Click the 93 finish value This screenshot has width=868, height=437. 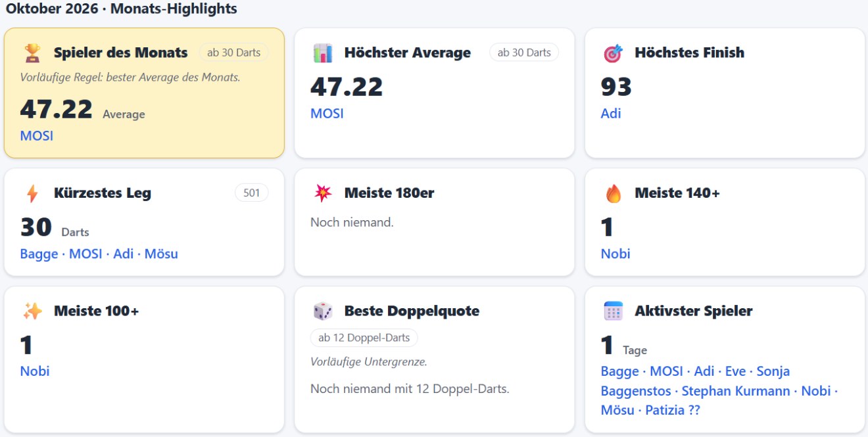616,87
